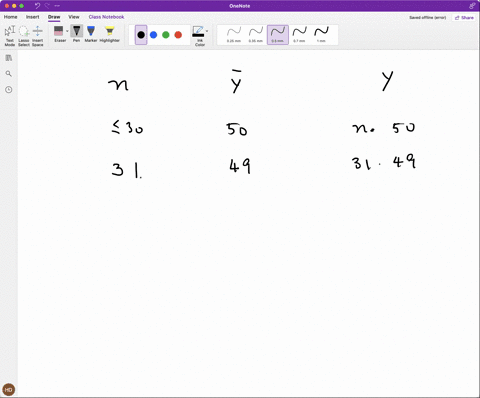
Task: Choose the red ink color
Action: point(178,35)
